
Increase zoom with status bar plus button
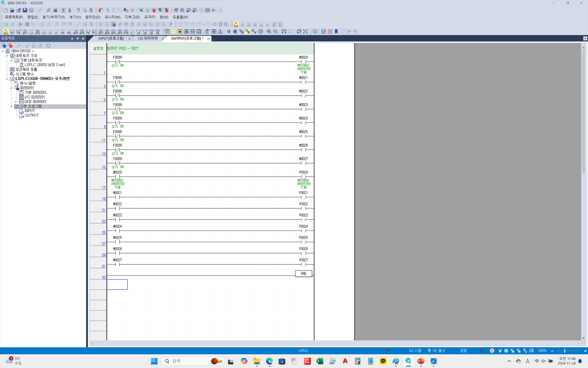[585, 351]
